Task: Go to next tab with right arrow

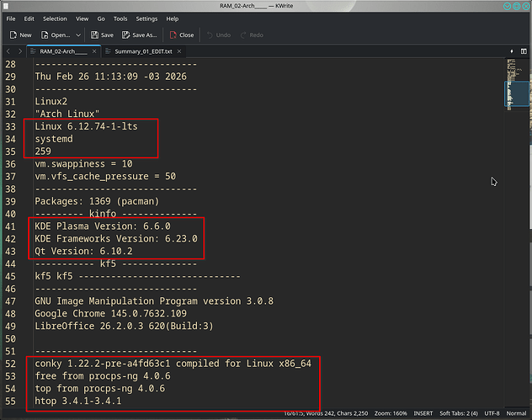Action: point(19,51)
